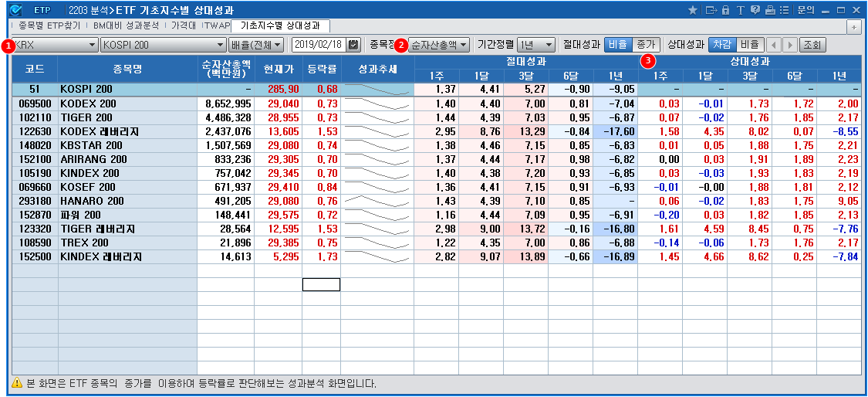Switch relative performance to 비율
Screen dimensions: 868x397
[x=750, y=45]
